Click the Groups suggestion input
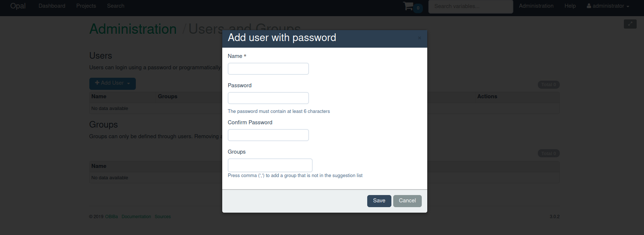This screenshot has width=644, height=235. 270,165
